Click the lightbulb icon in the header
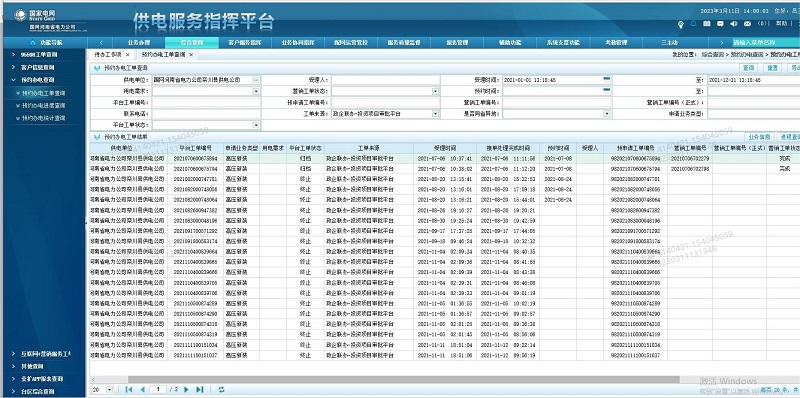This screenshot has width=800, height=398. click(x=681, y=24)
